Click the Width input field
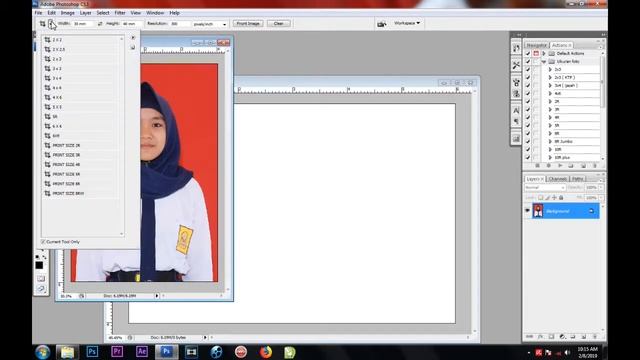640x360 pixels. coord(83,24)
